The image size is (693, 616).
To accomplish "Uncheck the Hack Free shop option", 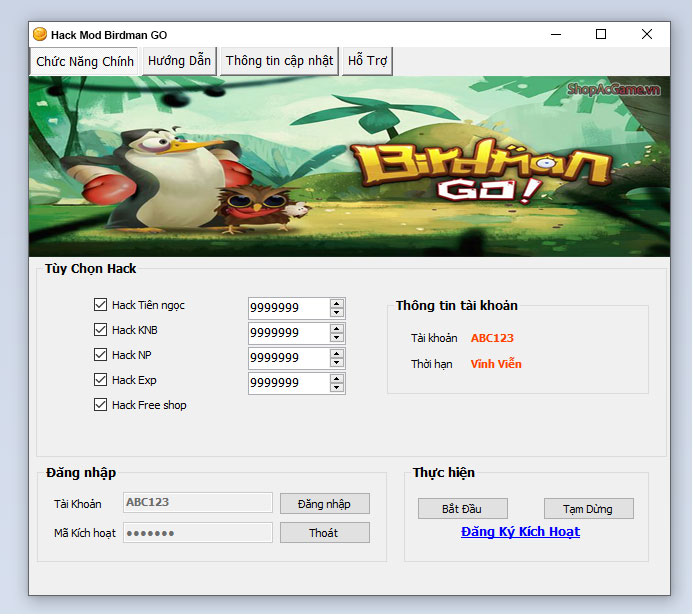I will point(100,405).
